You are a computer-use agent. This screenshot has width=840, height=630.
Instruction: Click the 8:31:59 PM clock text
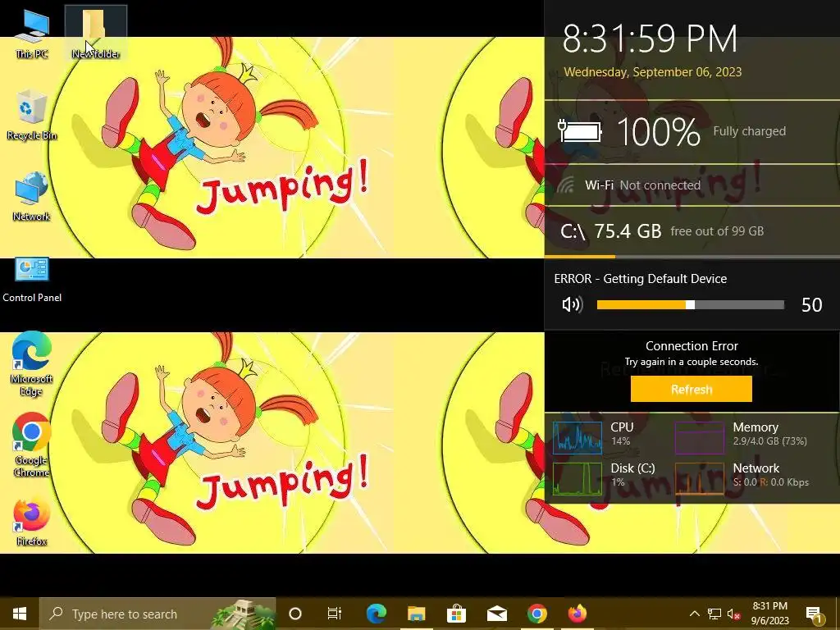[x=650, y=39]
